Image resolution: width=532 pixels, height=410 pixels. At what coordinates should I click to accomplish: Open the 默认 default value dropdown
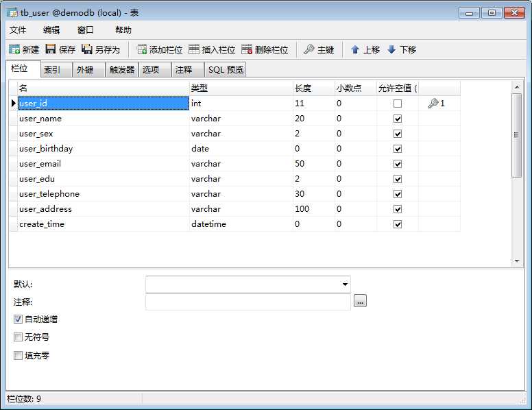(345, 284)
